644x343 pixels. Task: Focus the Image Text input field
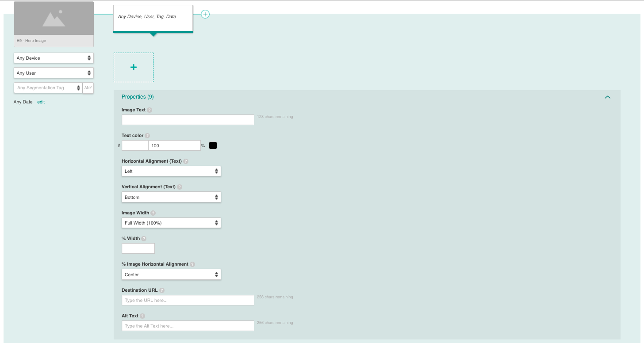pyautogui.click(x=188, y=120)
